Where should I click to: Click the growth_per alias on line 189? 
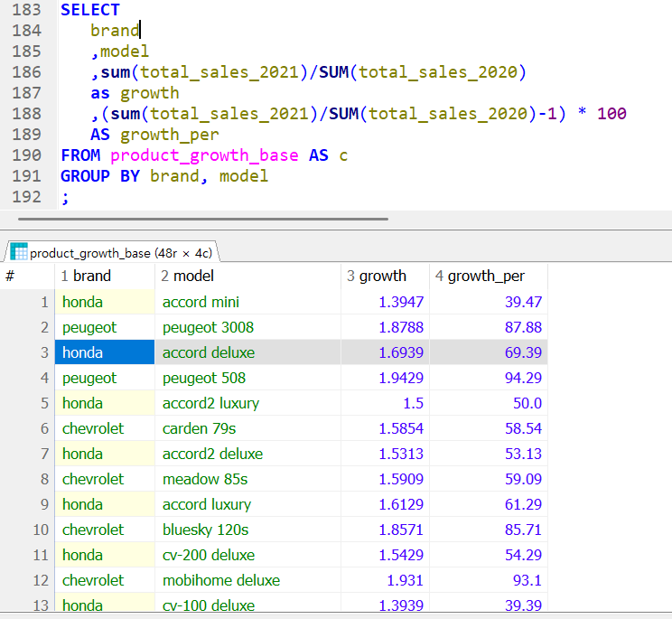(x=169, y=135)
